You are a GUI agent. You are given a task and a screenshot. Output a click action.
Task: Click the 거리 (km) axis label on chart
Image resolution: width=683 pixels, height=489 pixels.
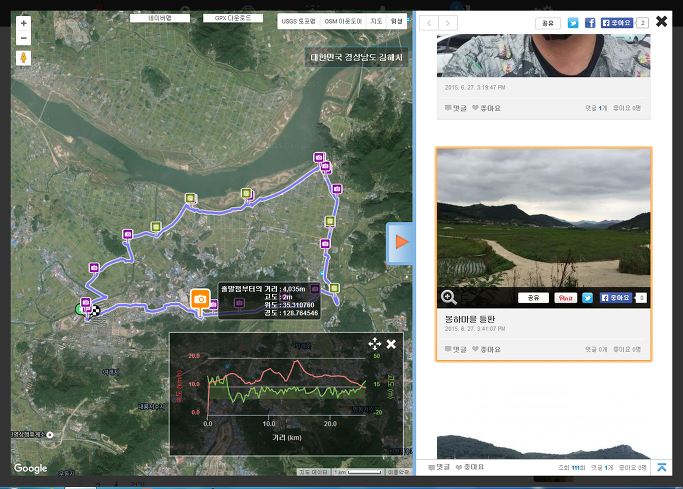287,437
